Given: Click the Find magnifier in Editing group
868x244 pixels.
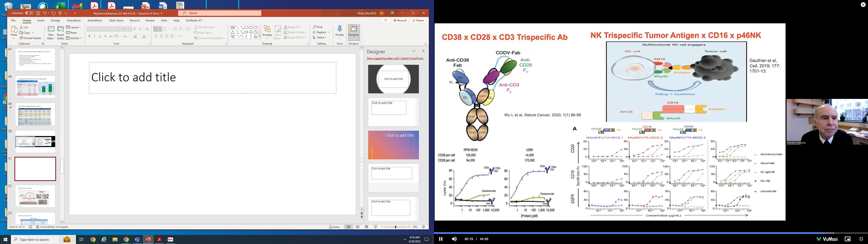Looking at the screenshot, I should (x=314, y=27).
